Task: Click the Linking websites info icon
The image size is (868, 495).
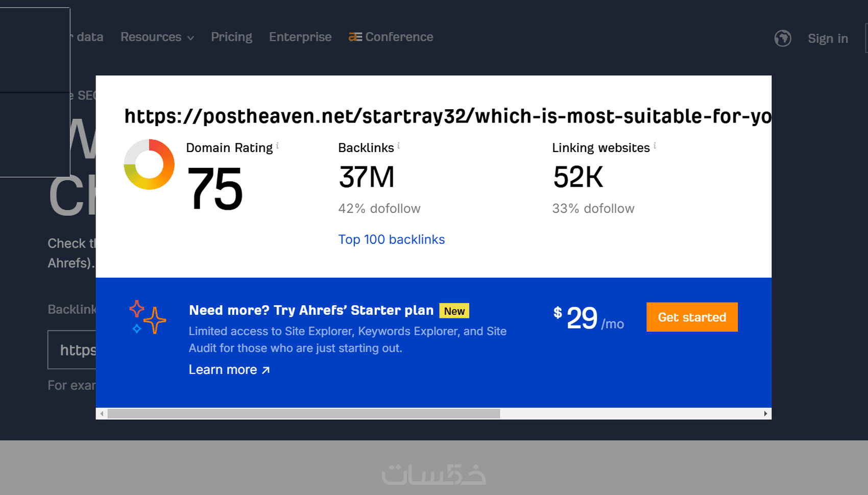Action: pyautogui.click(x=655, y=146)
